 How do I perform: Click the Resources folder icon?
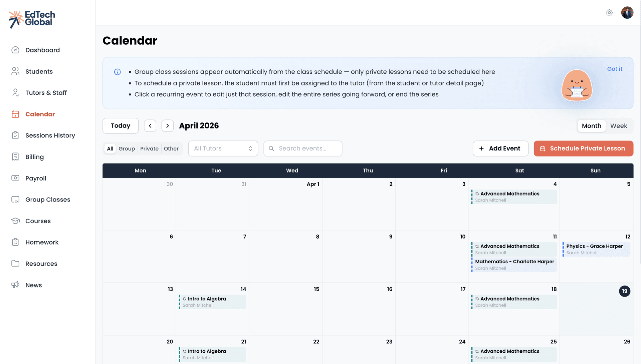point(15,264)
